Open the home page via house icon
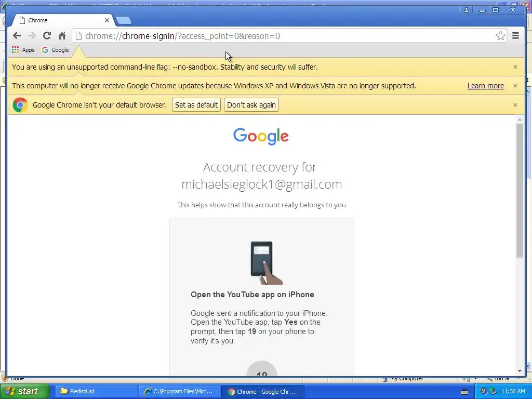 click(x=62, y=36)
